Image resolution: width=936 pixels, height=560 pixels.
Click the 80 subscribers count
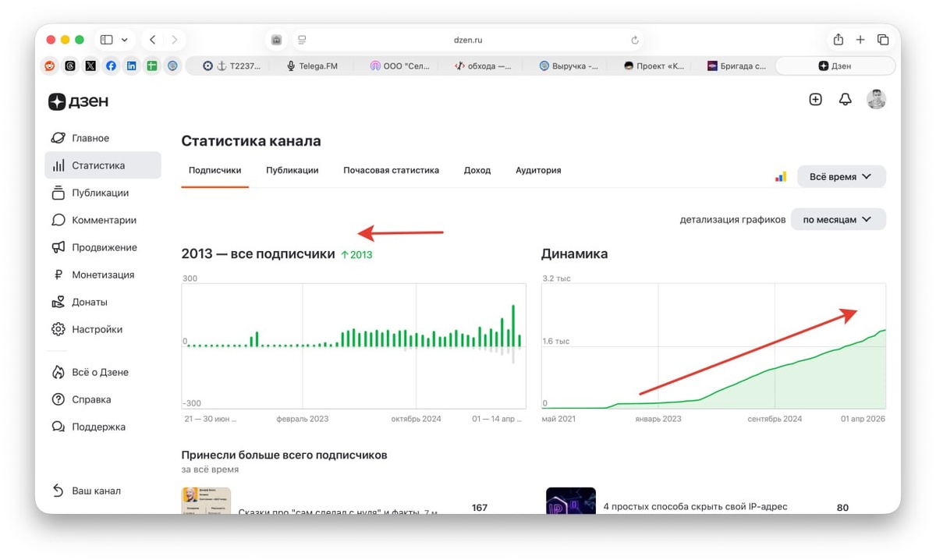(x=842, y=507)
